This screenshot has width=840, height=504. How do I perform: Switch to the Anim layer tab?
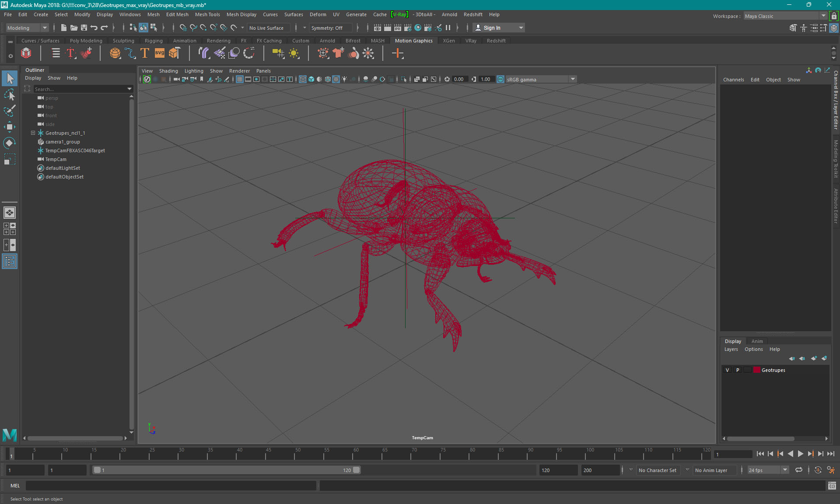point(757,341)
